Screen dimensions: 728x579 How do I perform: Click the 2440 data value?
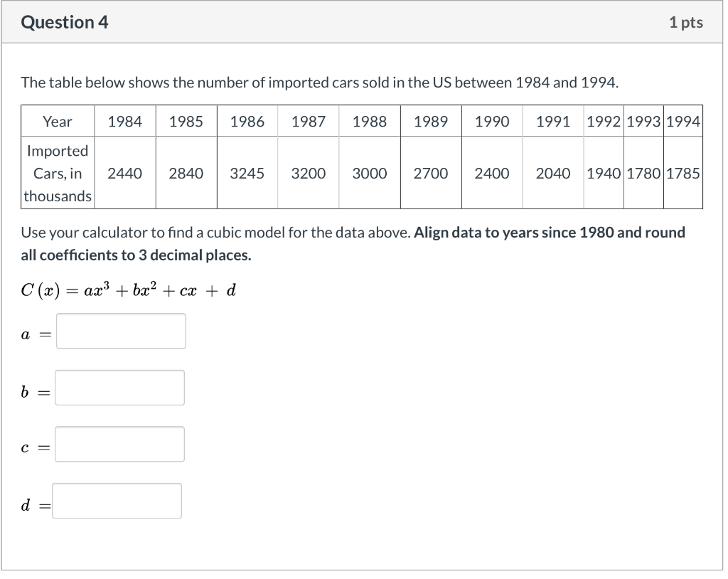click(x=125, y=174)
